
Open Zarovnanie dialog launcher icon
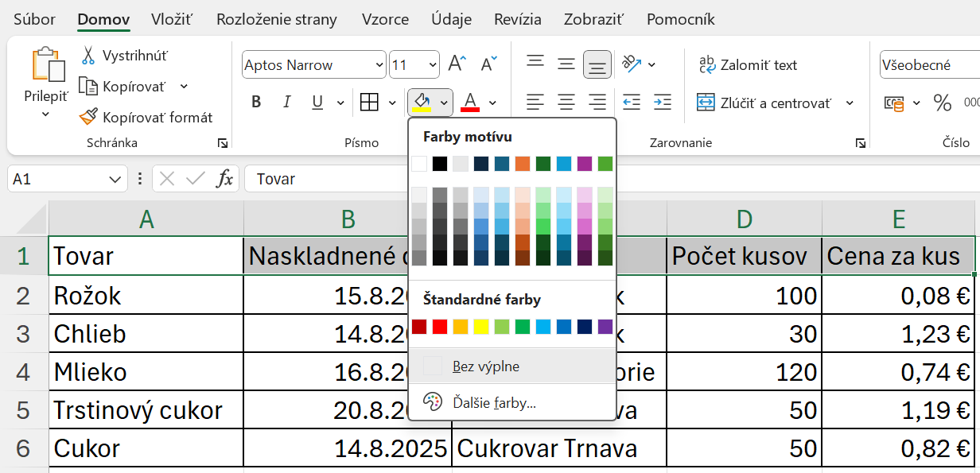[861, 143]
